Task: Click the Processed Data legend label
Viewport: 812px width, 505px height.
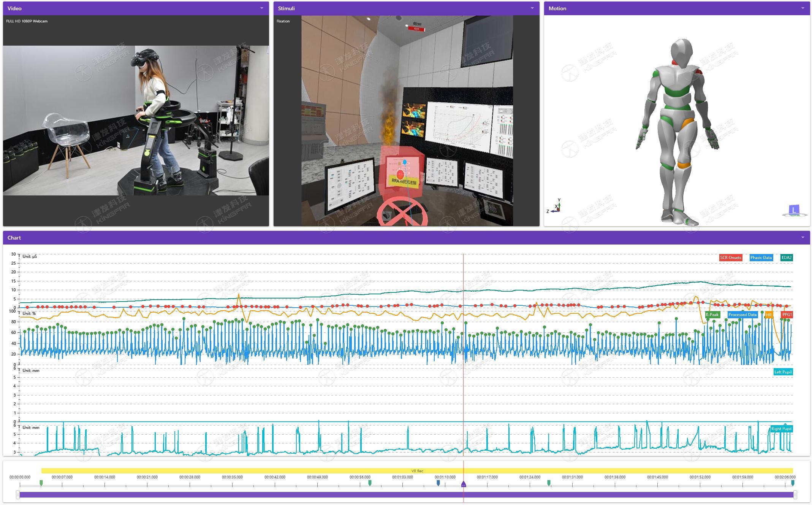Action: pyautogui.click(x=742, y=314)
